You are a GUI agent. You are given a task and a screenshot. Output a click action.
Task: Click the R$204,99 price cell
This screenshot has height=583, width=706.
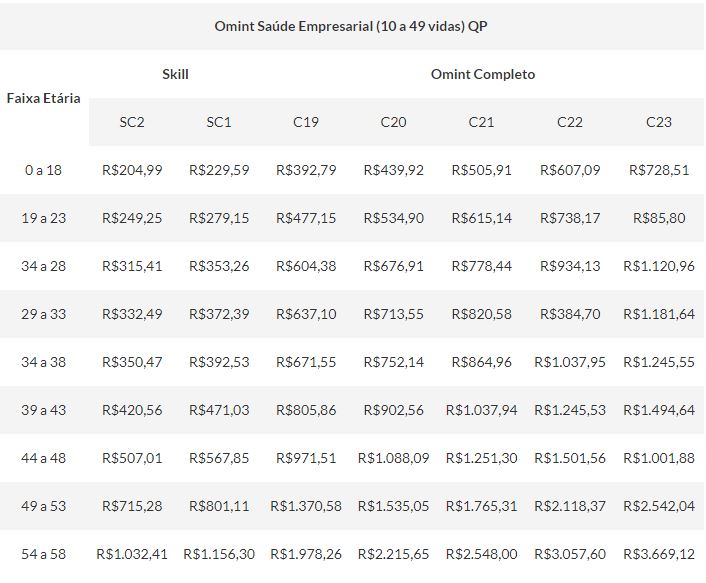(132, 170)
